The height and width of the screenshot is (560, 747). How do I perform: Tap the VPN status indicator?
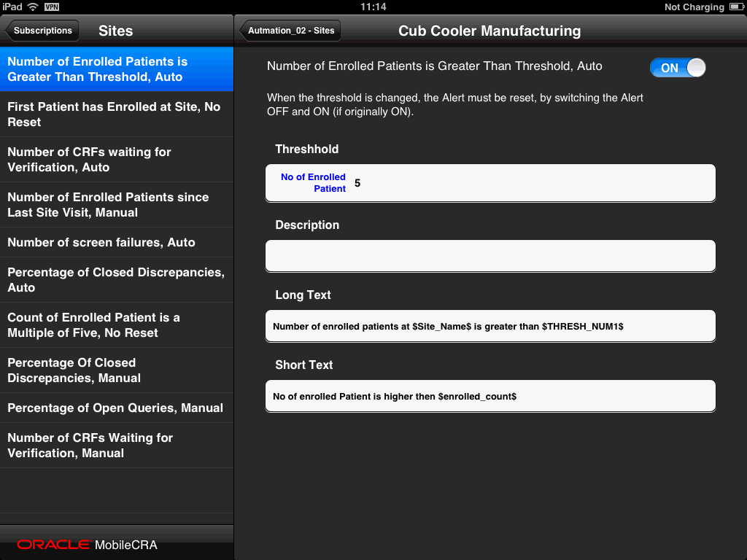(52, 7)
